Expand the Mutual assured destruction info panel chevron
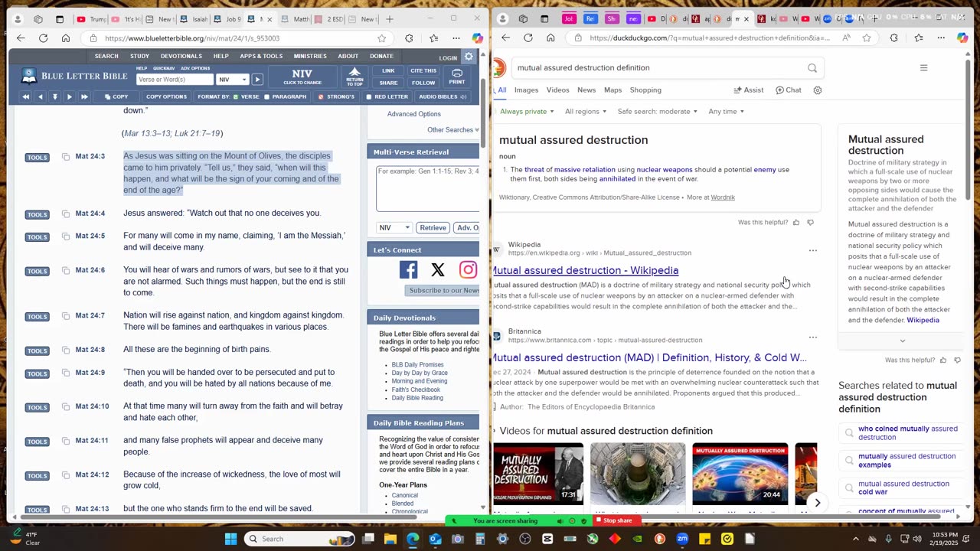 [902, 341]
